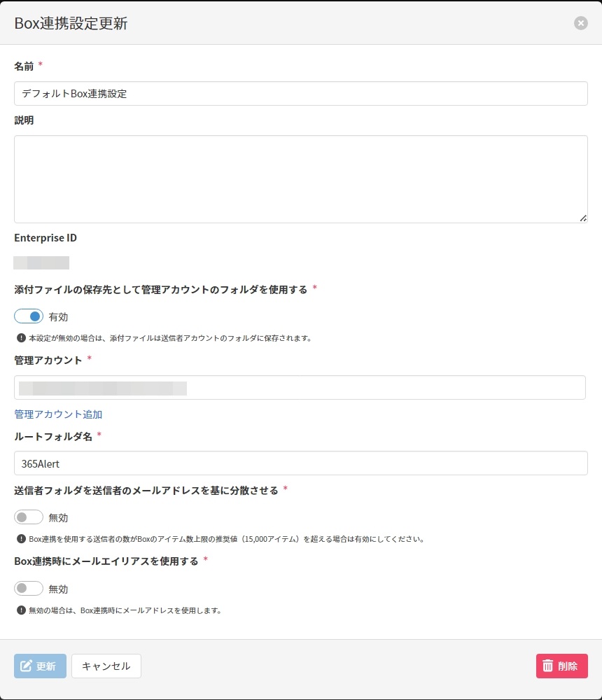
Task: Click inside the empty 説明 text area
Action: click(300, 179)
